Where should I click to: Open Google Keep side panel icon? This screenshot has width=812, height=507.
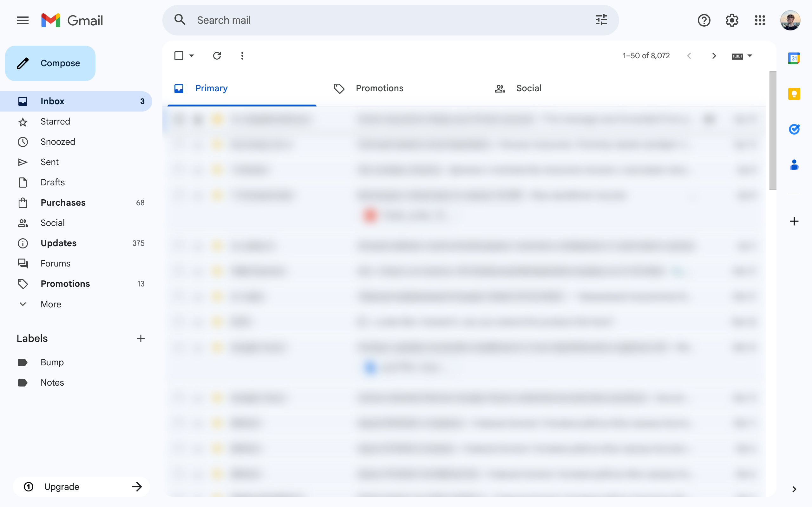pos(794,94)
